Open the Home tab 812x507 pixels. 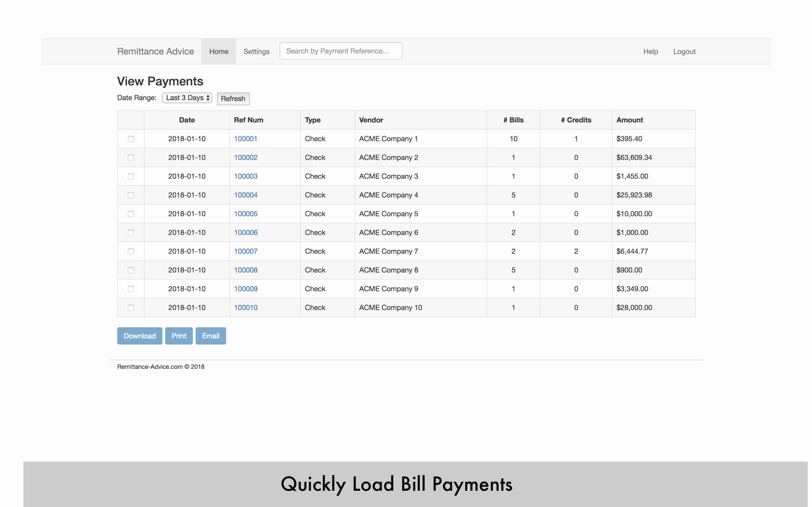coord(219,52)
